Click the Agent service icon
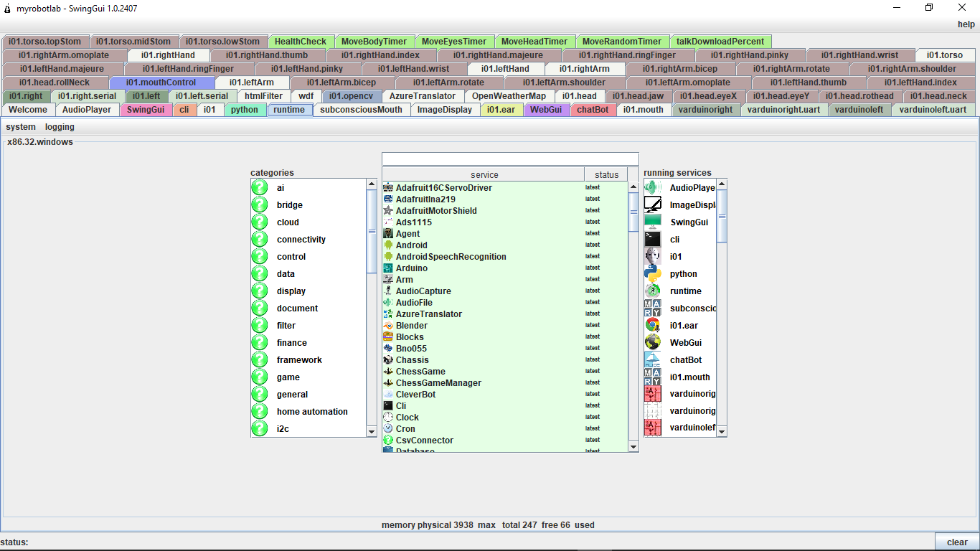Viewport: 980px width, 551px height. 388,234
